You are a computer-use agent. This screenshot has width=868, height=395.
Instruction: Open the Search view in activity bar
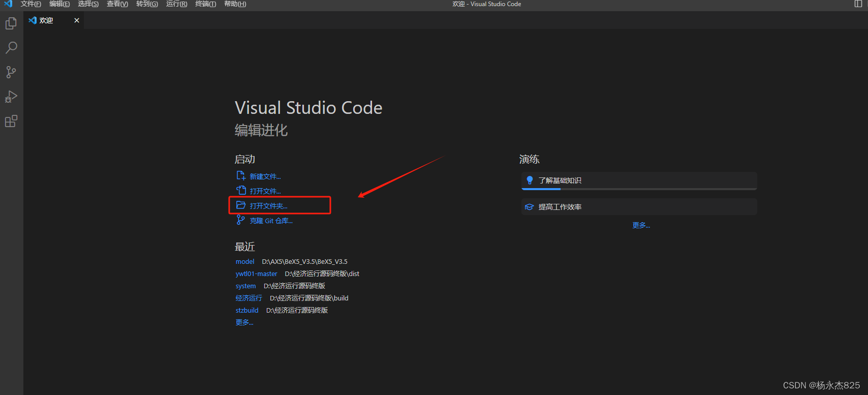pos(11,48)
